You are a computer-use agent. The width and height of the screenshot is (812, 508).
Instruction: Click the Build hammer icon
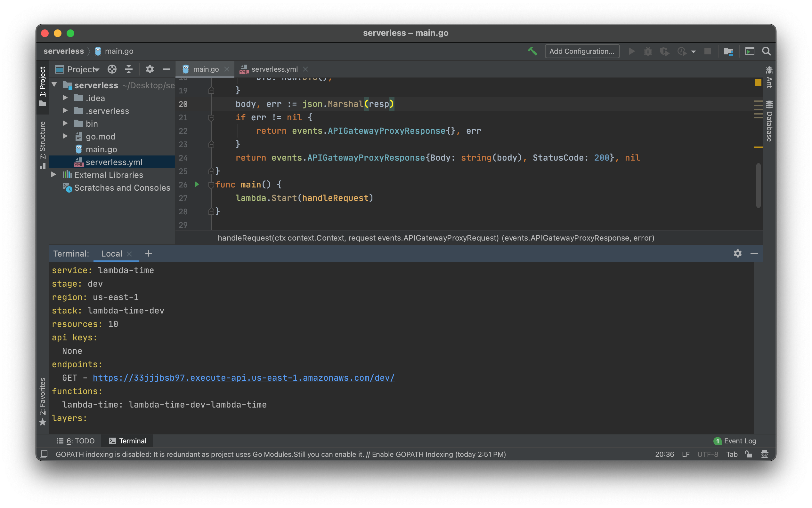coord(532,51)
